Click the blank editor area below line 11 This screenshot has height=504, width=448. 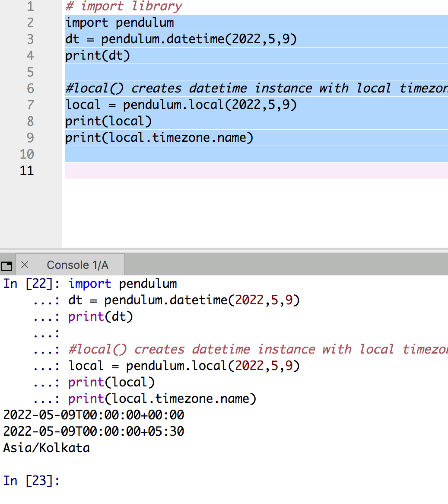pos(255,212)
